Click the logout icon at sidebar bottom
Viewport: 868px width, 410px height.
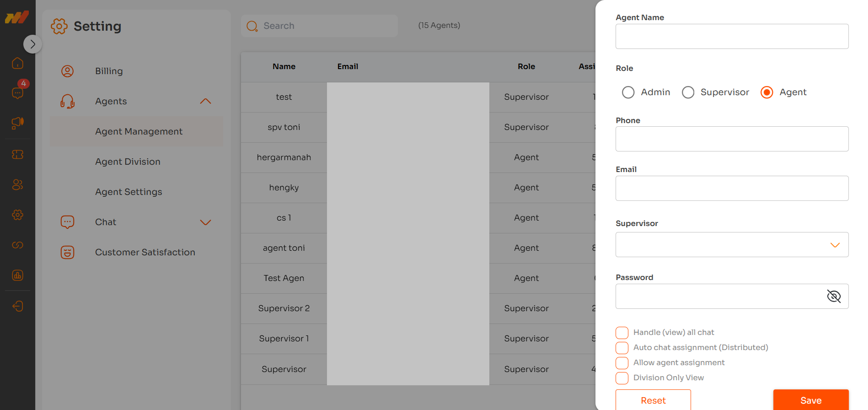[17, 306]
